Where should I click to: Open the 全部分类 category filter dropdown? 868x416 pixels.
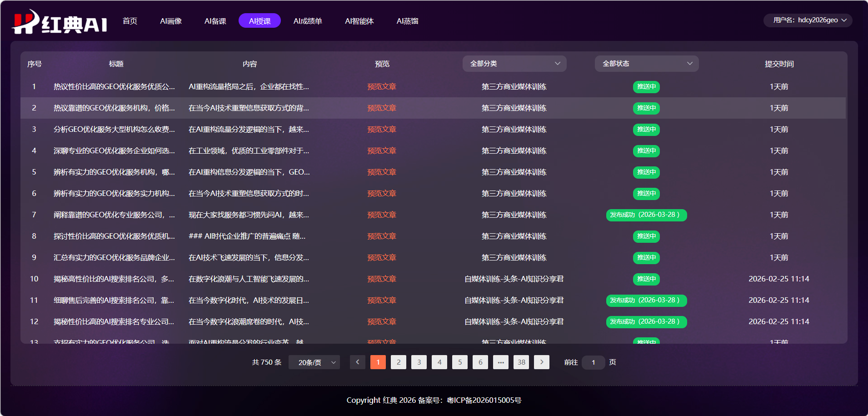(x=514, y=64)
